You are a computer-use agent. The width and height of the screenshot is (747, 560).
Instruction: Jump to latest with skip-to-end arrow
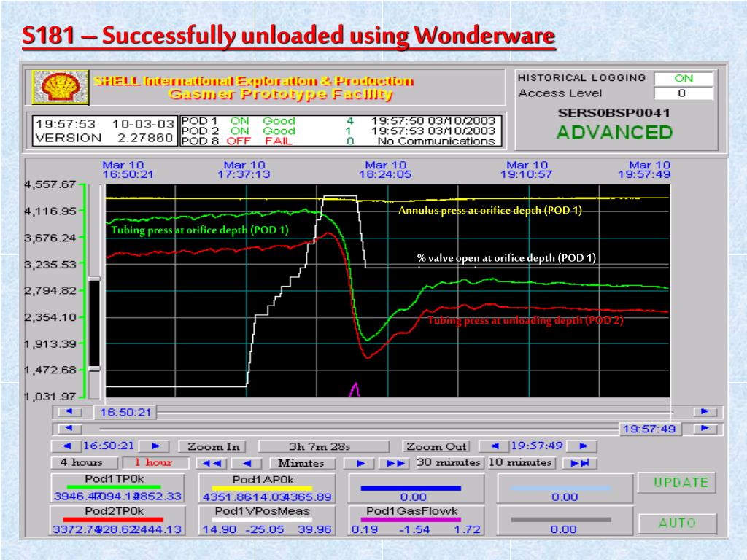[579, 463]
